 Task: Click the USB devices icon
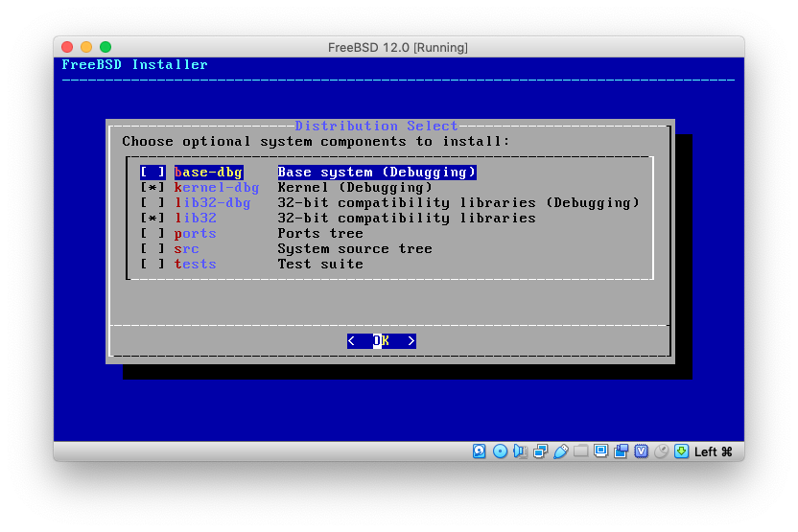(561, 451)
